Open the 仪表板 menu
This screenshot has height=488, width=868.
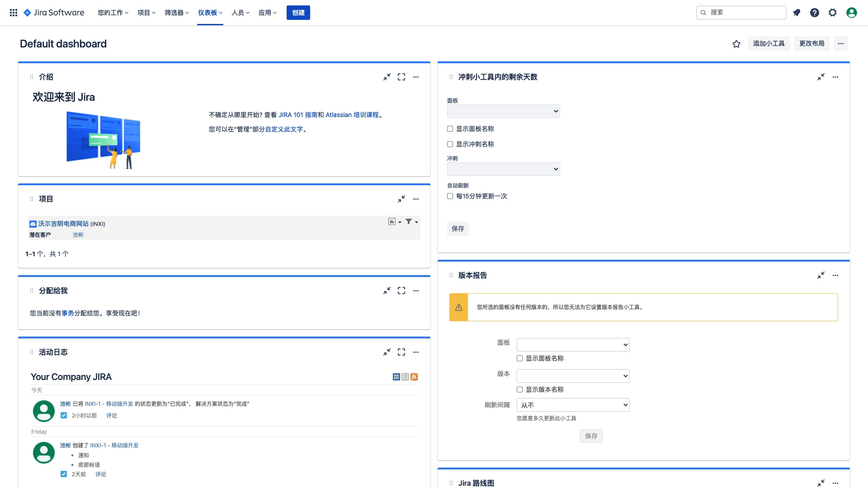(x=210, y=13)
